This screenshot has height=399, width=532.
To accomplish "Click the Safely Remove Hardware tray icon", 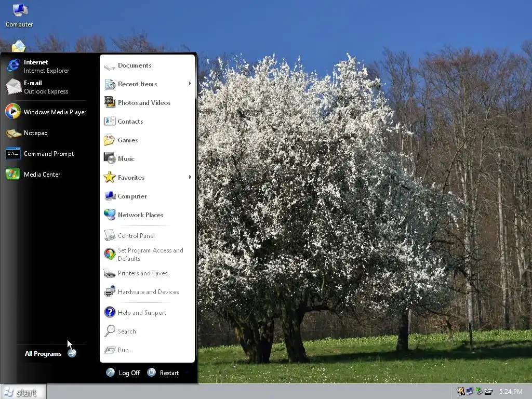I will pyautogui.click(x=478, y=392).
